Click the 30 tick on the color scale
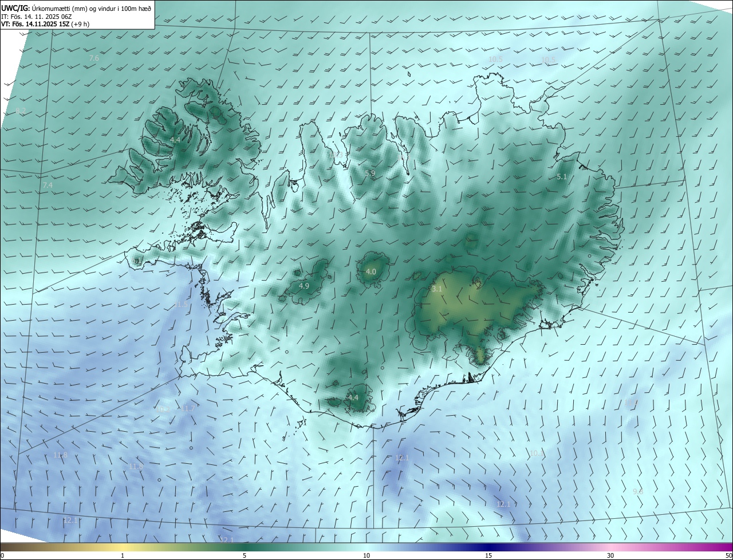This screenshot has height=560, width=733. [610, 556]
